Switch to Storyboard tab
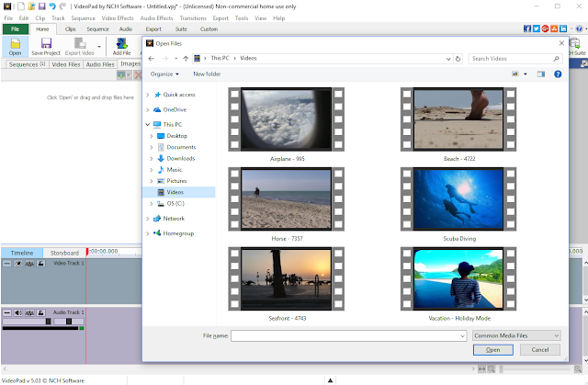 pyautogui.click(x=64, y=253)
